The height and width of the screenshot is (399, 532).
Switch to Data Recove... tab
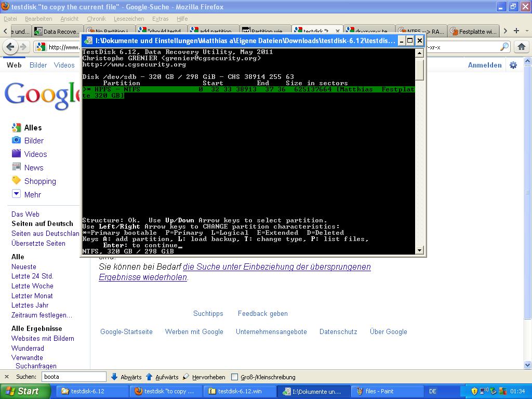pyautogui.click(x=58, y=31)
